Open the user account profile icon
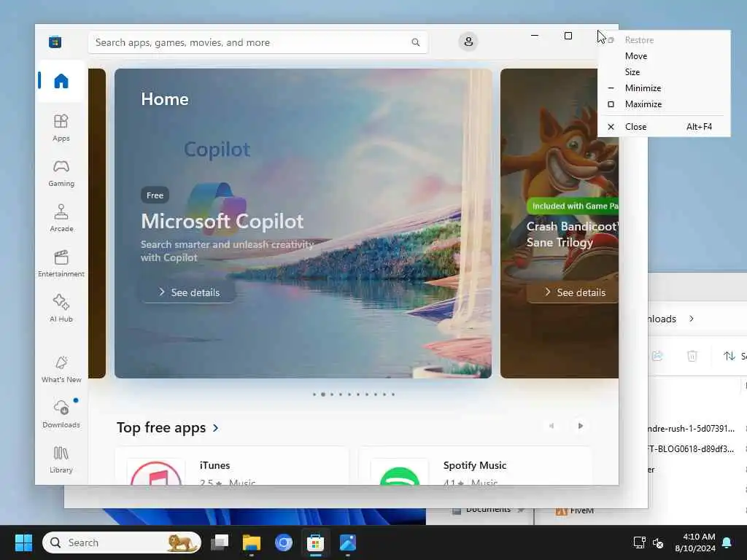Screen dimensions: 747x560 (x=468, y=42)
